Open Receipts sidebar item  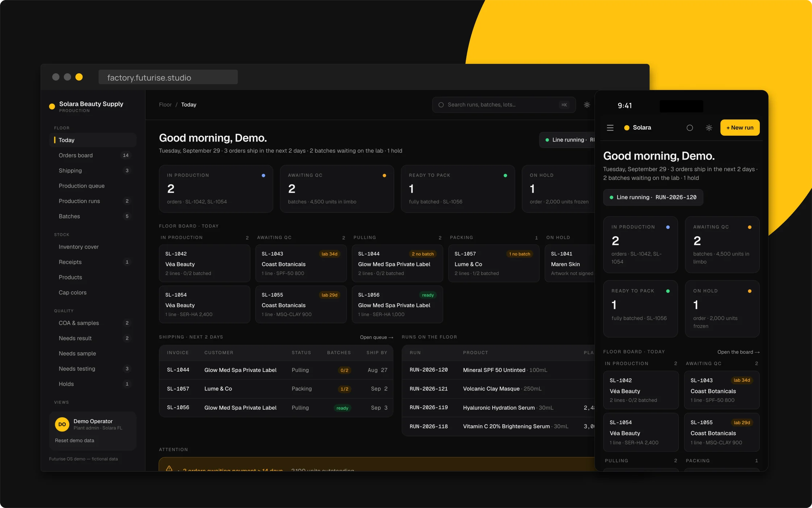tap(93, 262)
